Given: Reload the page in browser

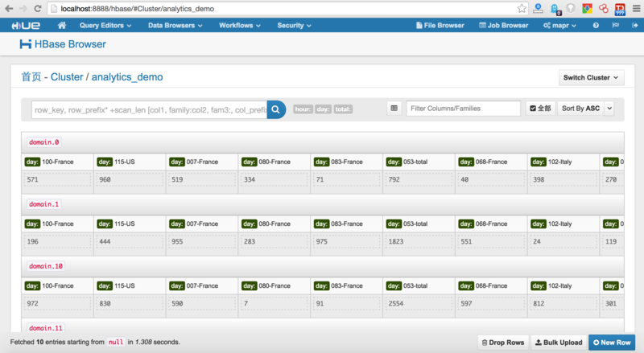Looking at the screenshot, I should 39,8.
